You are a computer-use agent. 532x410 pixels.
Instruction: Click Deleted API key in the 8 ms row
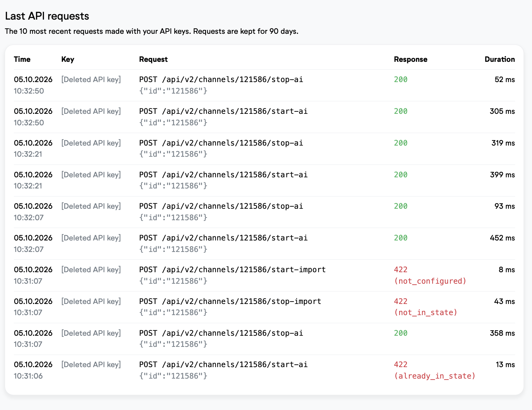pyautogui.click(x=91, y=270)
